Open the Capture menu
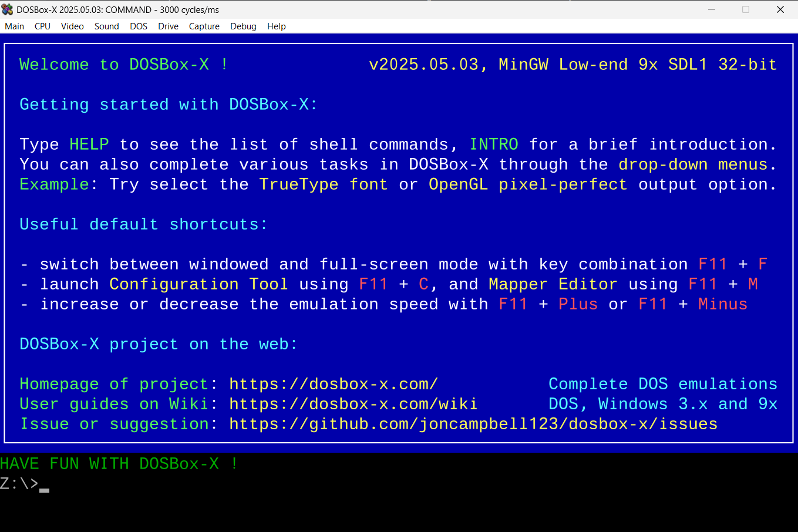The height and width of the screenshot is (532, 798). point(204,26)
